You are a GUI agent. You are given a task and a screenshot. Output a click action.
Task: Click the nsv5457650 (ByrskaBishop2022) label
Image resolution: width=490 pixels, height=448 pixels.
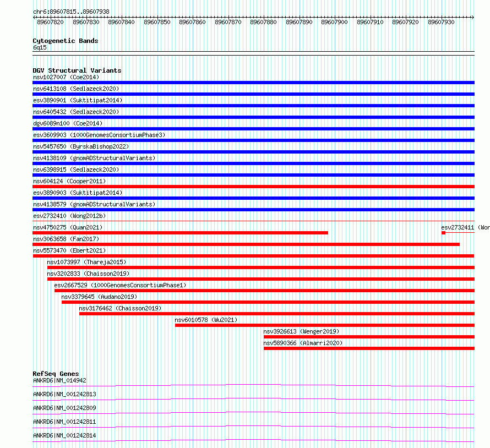coord(81,146)
